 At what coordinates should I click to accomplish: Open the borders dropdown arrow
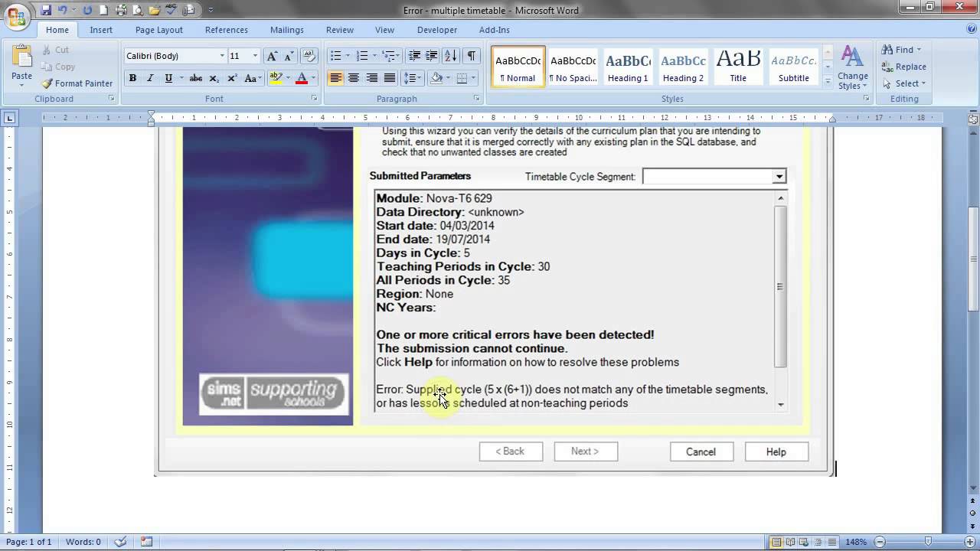coord(472,78)
